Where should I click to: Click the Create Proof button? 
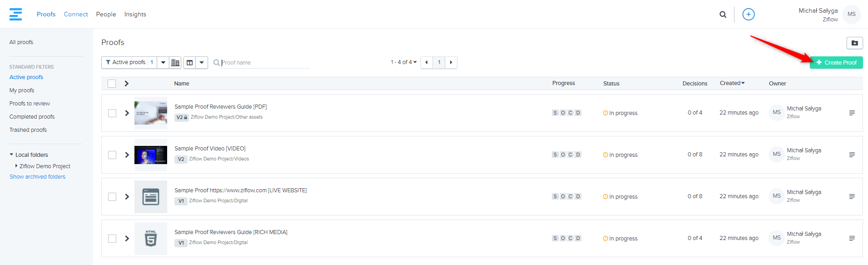coord(836,63)
